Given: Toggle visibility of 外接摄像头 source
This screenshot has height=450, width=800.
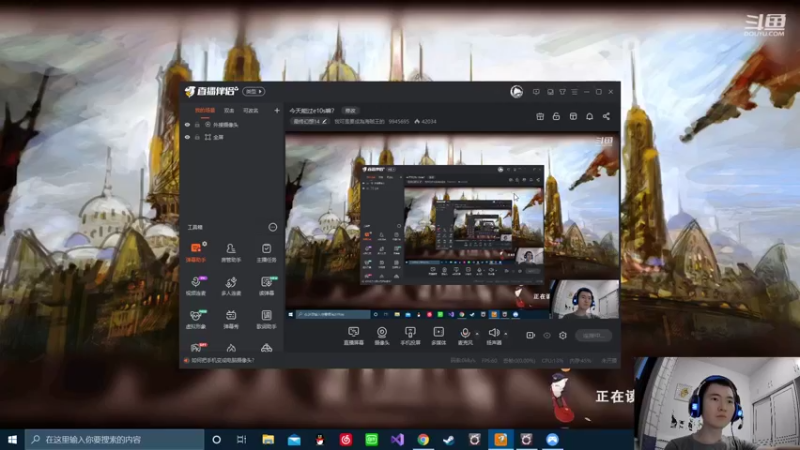Looking at the screenshot, I should tap(187, 124).
